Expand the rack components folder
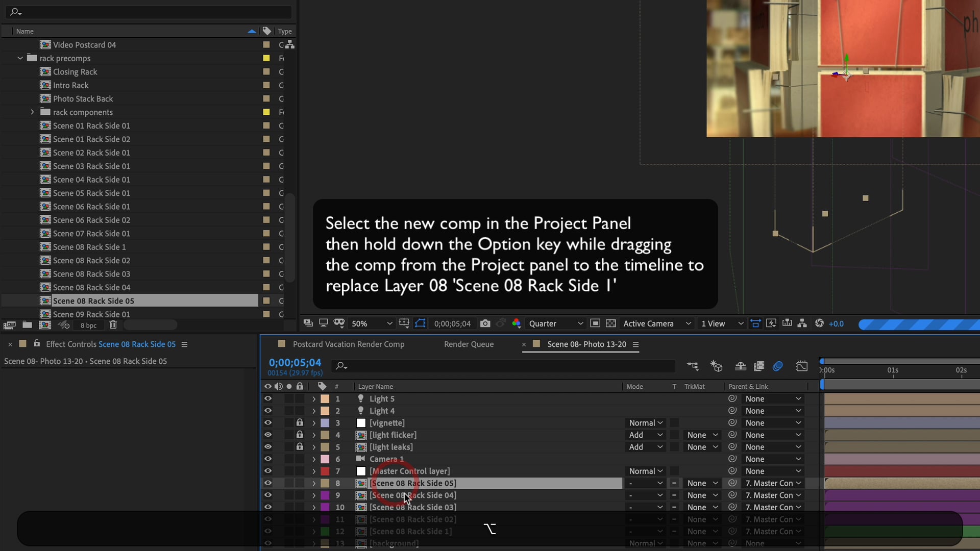The image size is (980, 551). pyautogui.click(x=32, y=112)
